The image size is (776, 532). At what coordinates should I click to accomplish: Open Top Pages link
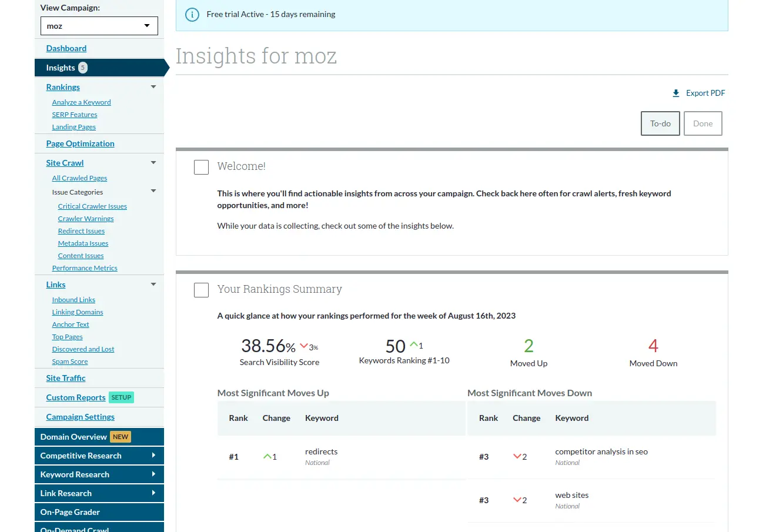tap(67, 337)
